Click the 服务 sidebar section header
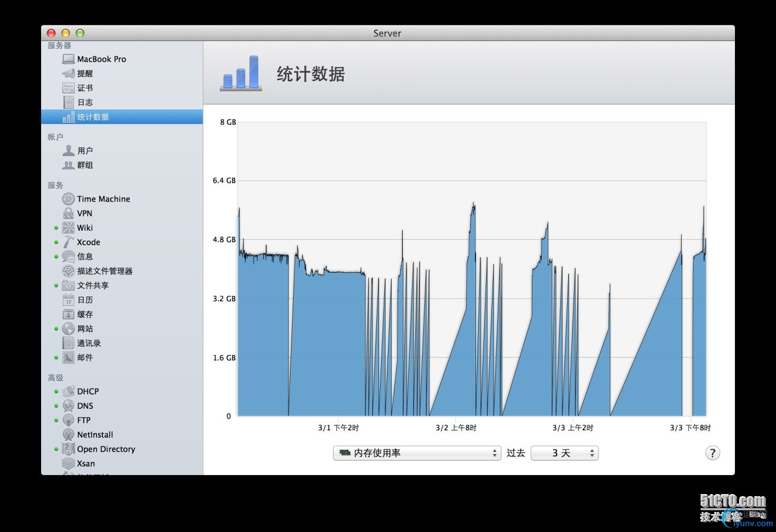 click(x=55, y=185)
